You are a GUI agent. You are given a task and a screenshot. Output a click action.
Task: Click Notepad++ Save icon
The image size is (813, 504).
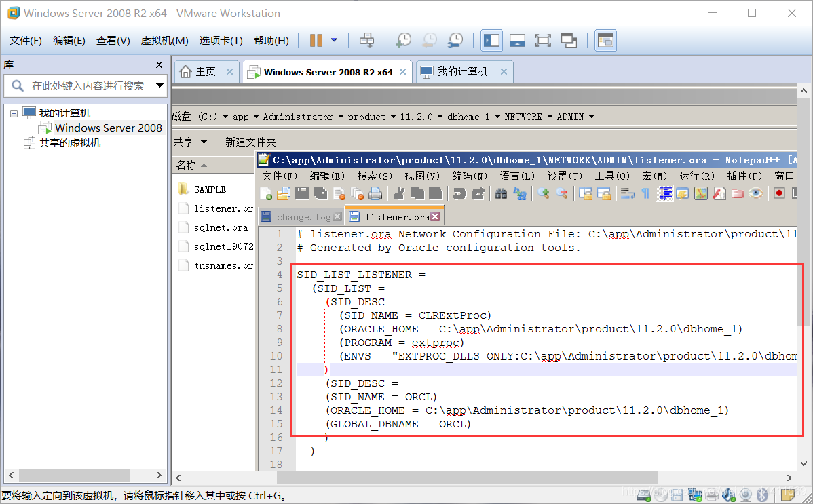tap(302, 193)
